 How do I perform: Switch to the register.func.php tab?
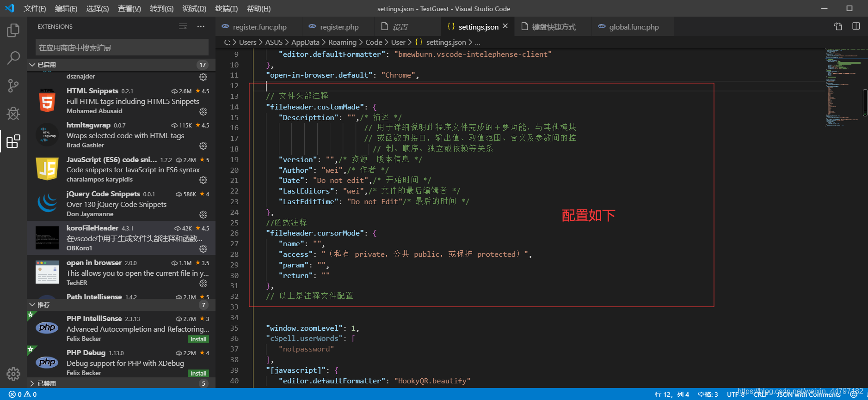tap(259, 27)
